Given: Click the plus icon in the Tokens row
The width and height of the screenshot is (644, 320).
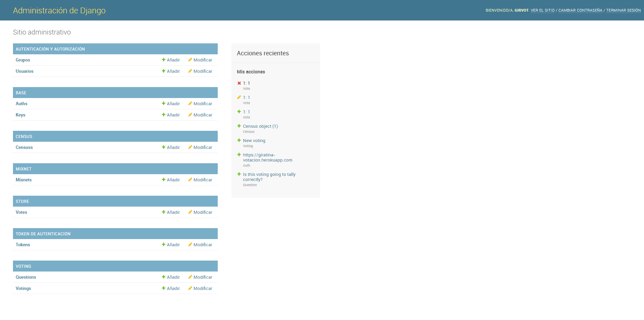Looking at the screenshot, I should pyautogui.click(x=163, y=245).
